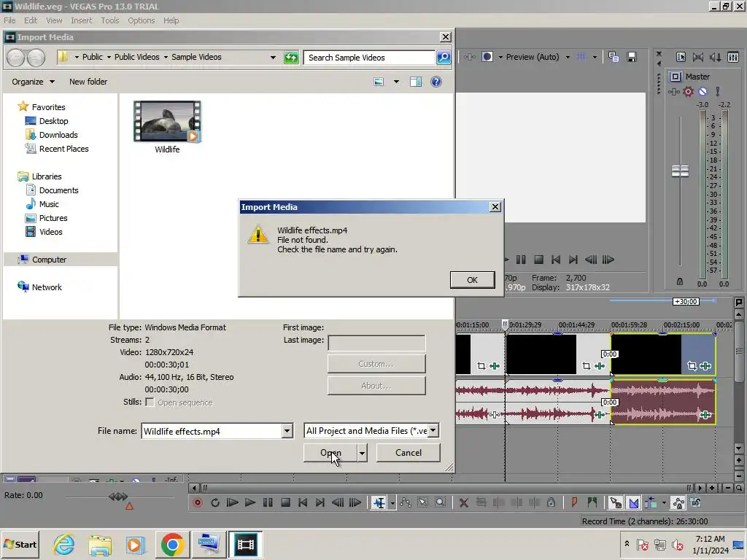Image resolution: width=747 pixels, height=560 pixels.
Task: Click the Lock event icon
Action: pos(551,502)
